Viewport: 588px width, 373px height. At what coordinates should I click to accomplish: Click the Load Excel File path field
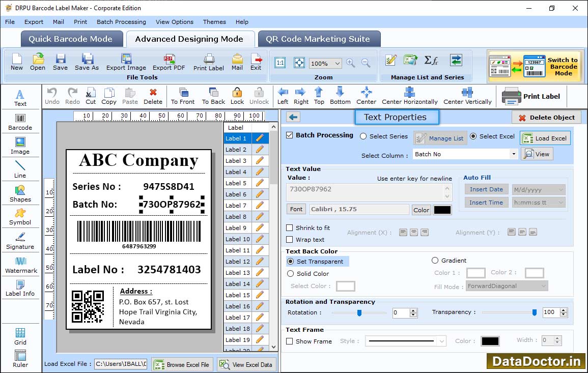click(120, 364)
